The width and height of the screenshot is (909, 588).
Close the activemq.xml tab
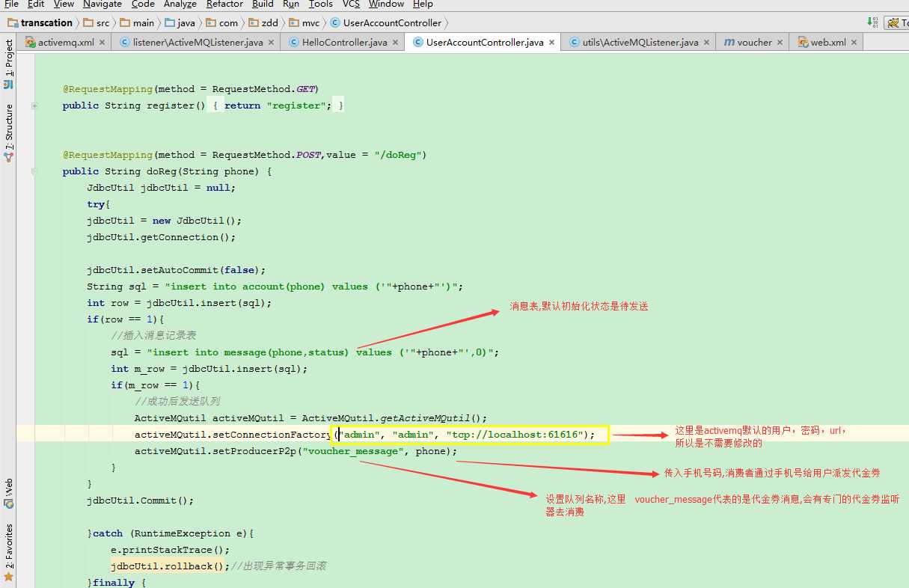pos(102,43)
